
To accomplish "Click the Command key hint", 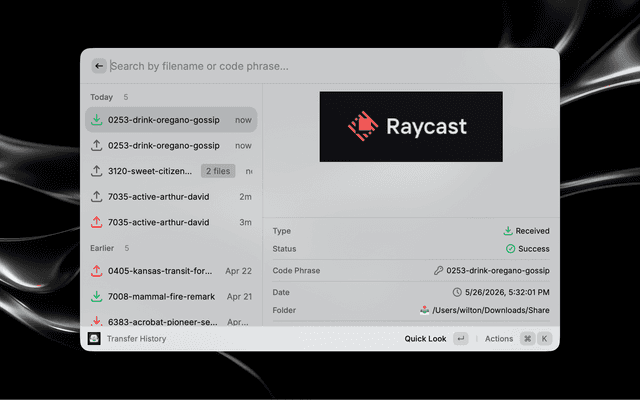I will [527, 338].
